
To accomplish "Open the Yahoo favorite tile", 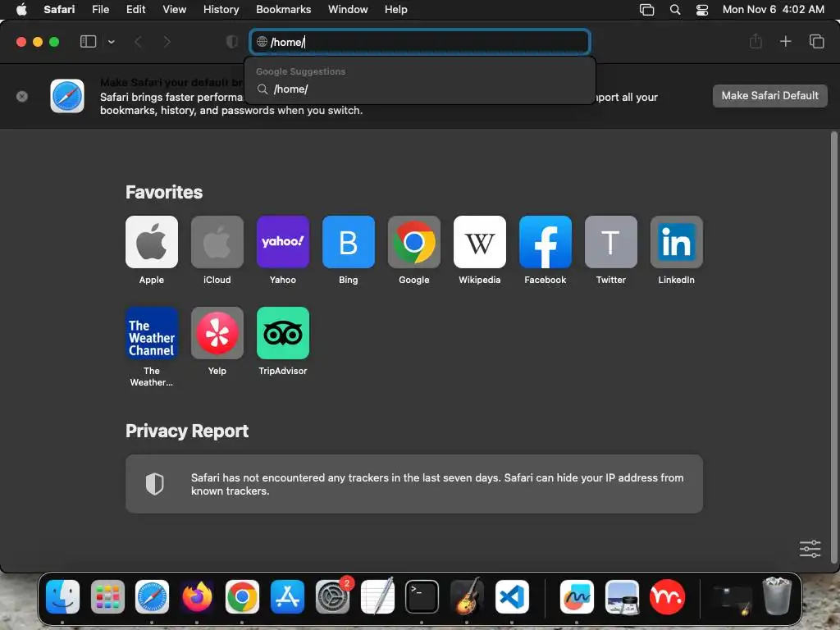I will coord(283,242).
